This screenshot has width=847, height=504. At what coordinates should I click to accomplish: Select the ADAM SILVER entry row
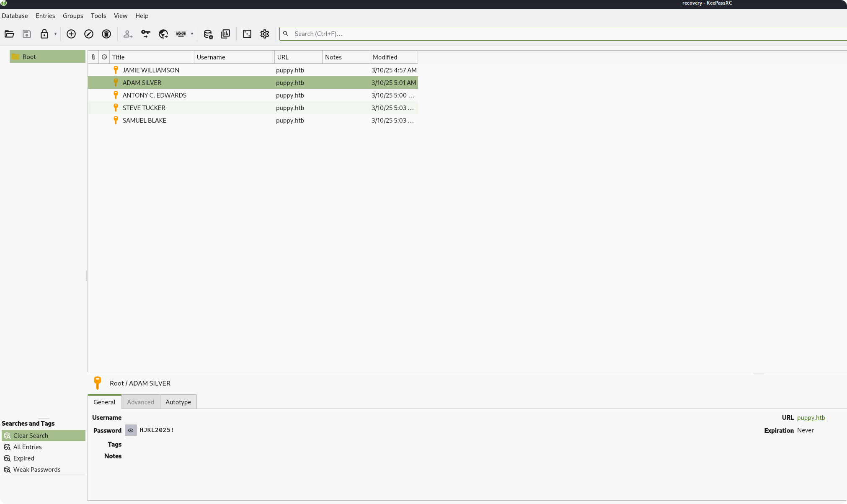pos(253,82)
